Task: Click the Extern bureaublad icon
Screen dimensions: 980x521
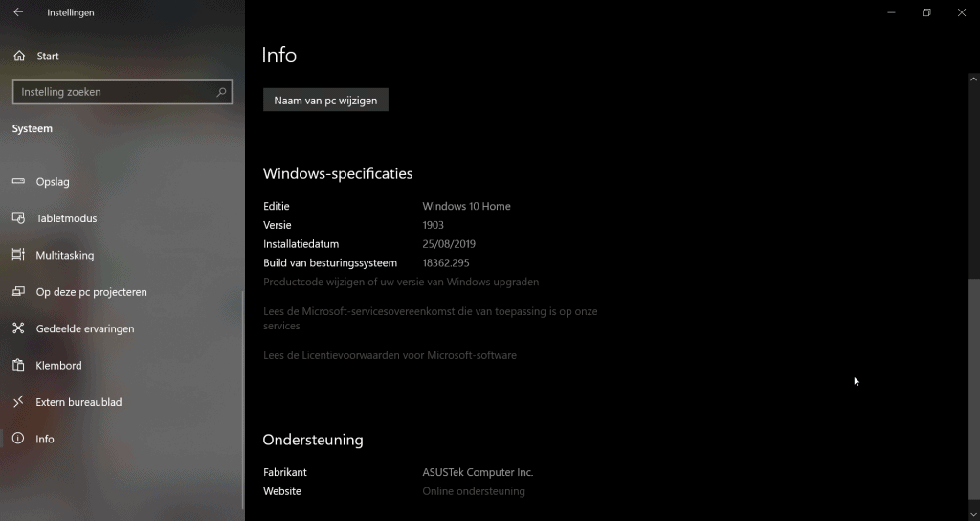Action: [19, 401]
